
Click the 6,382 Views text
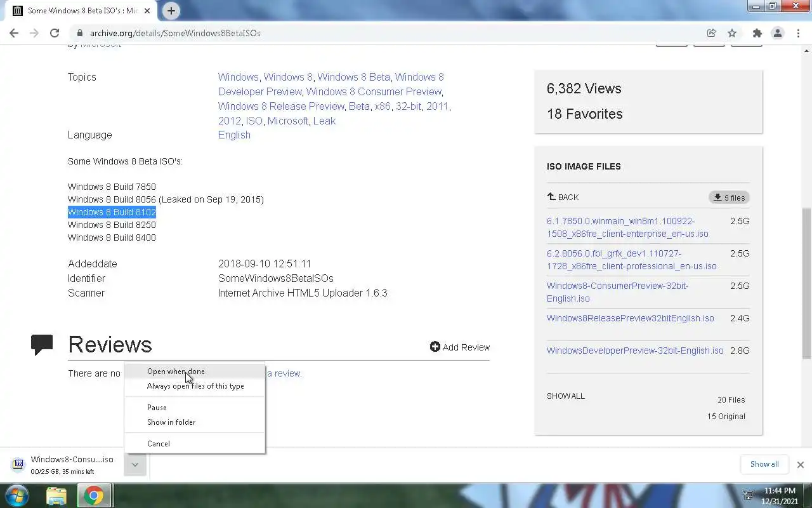pos(584,88)
